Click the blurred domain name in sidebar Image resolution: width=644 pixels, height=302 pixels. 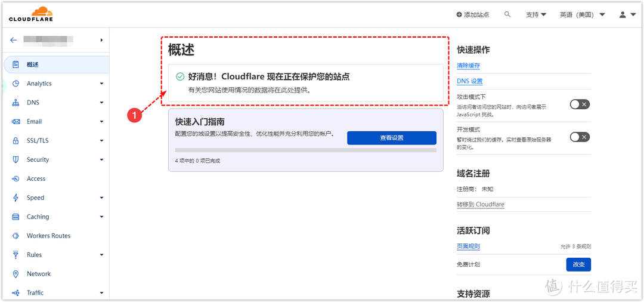coord(48,40)
